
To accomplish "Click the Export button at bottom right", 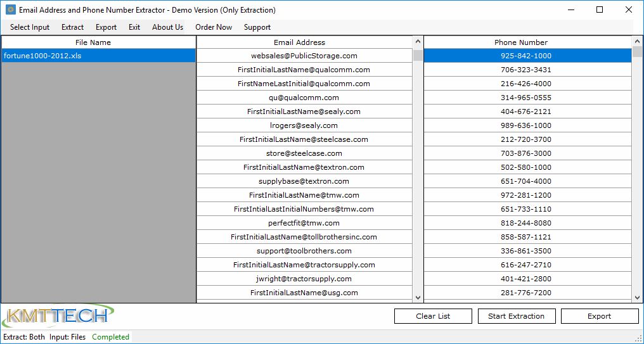I will click(x=599, y=316).
